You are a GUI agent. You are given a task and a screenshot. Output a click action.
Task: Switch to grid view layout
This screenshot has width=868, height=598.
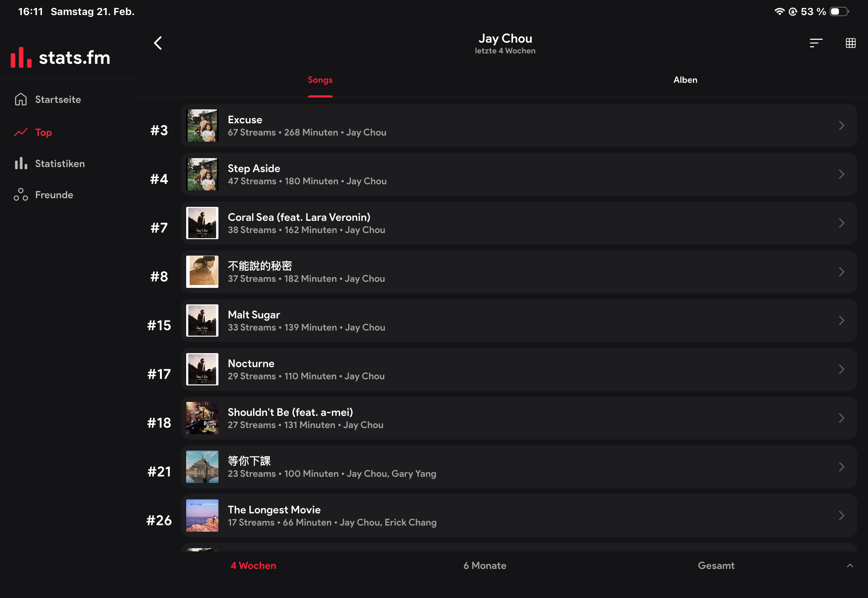pyautogui.click(x=850, y=43)
